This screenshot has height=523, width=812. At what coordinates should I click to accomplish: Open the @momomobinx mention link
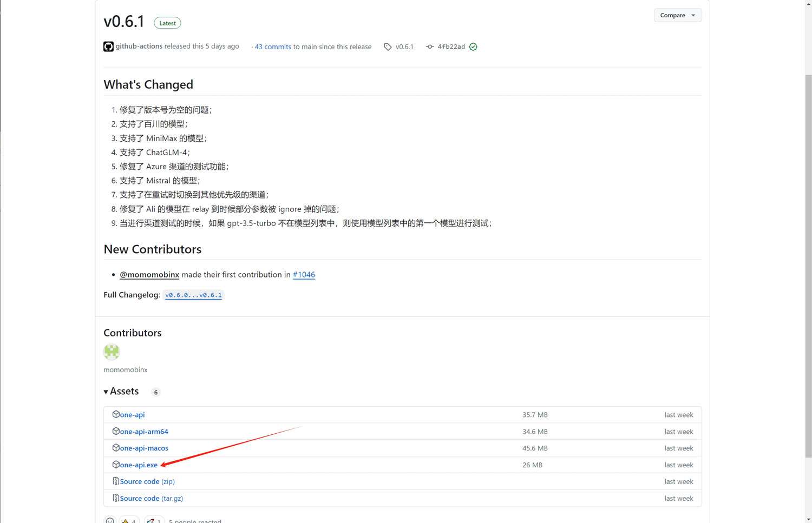pyautogui.click(x=149, y=275)
